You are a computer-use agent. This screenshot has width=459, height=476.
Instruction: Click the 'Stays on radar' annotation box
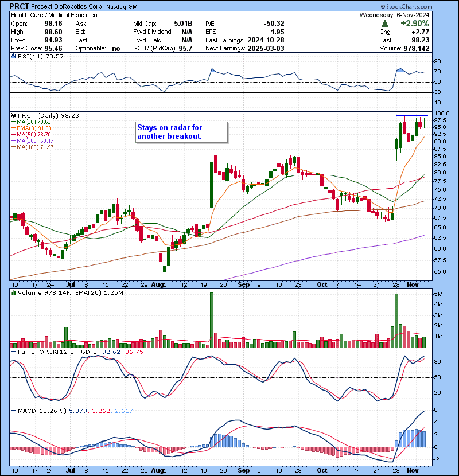pos(181,132)
